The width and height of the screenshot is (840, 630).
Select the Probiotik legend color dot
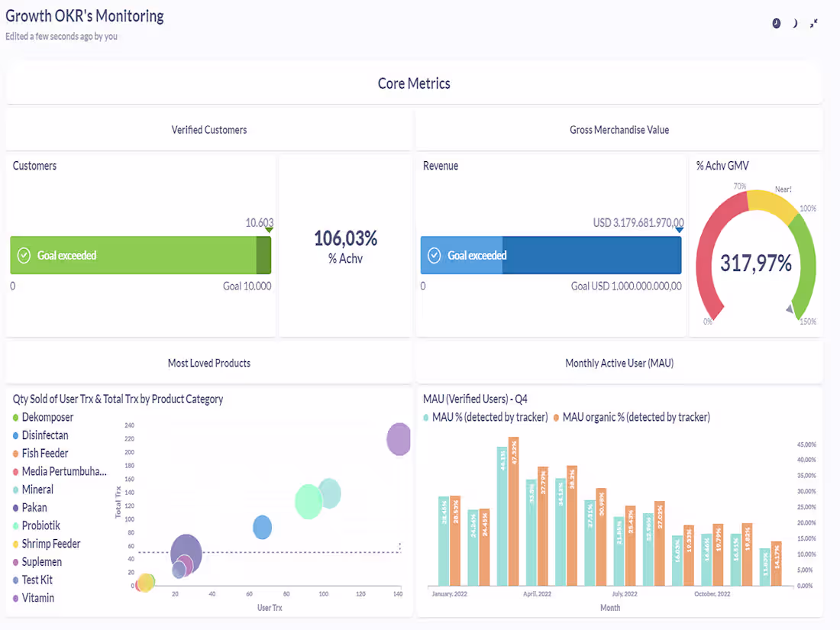click(x=15, y=525)
